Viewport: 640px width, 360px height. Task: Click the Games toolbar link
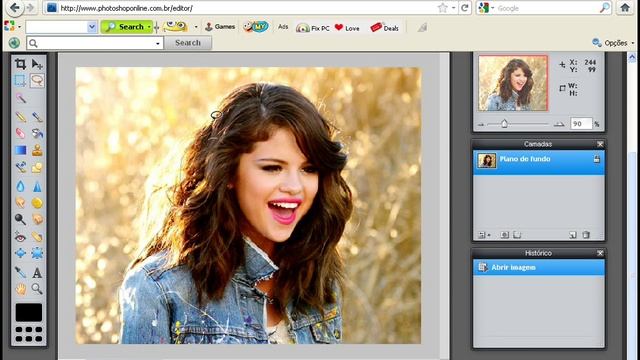pyautogui.click(x=220, y=27)
